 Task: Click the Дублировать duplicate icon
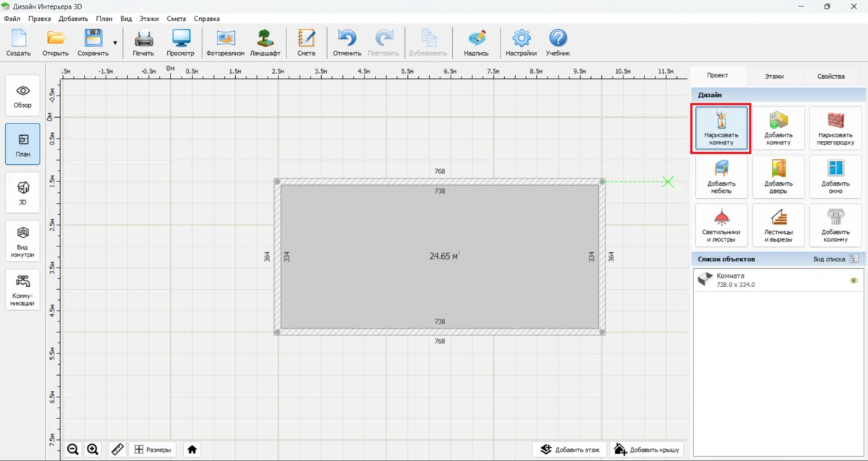click(428, 43)
